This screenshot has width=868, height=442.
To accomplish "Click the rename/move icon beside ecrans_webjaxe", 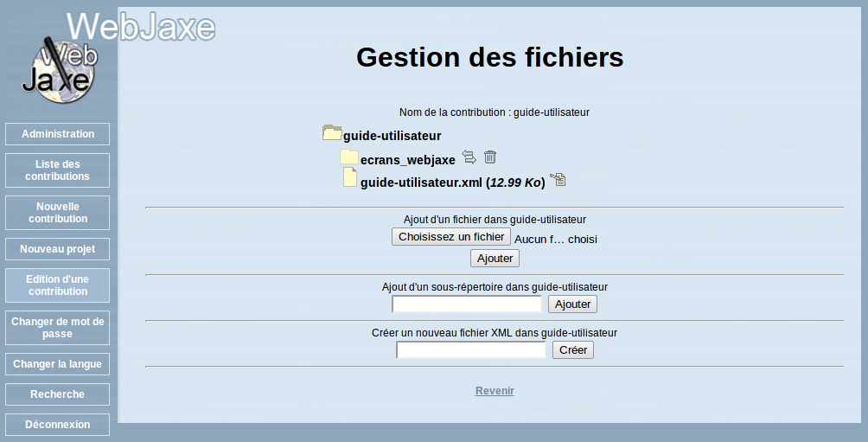I will [469, 157].
